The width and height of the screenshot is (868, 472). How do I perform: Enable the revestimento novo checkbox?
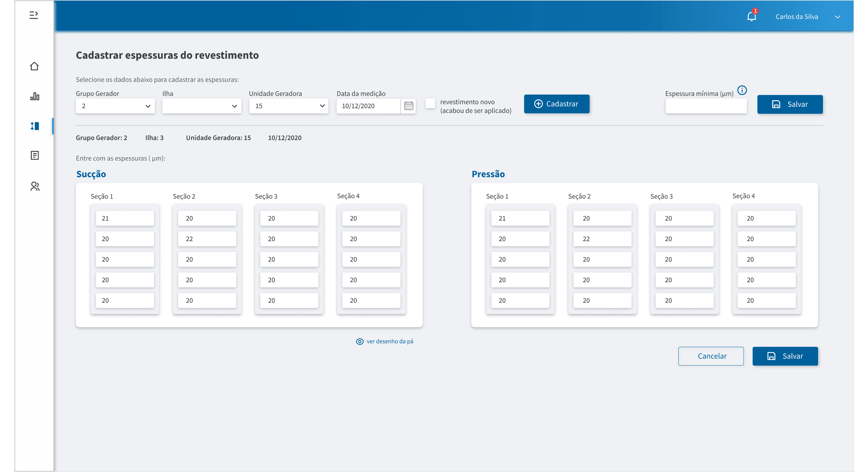tap(430, 103)
